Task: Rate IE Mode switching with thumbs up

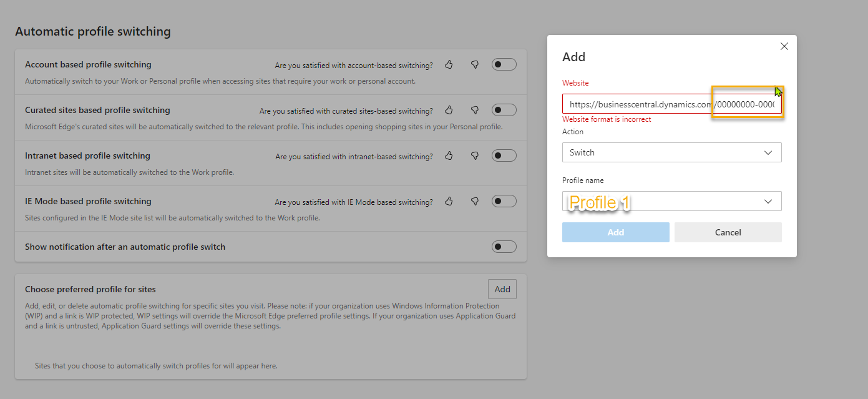Action: (x=449, y=200)
